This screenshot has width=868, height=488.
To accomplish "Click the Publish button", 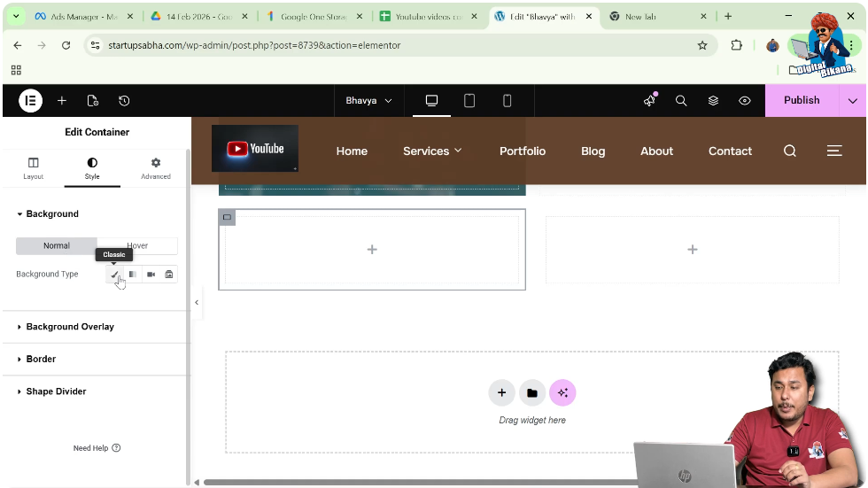I will coord(802,100).
